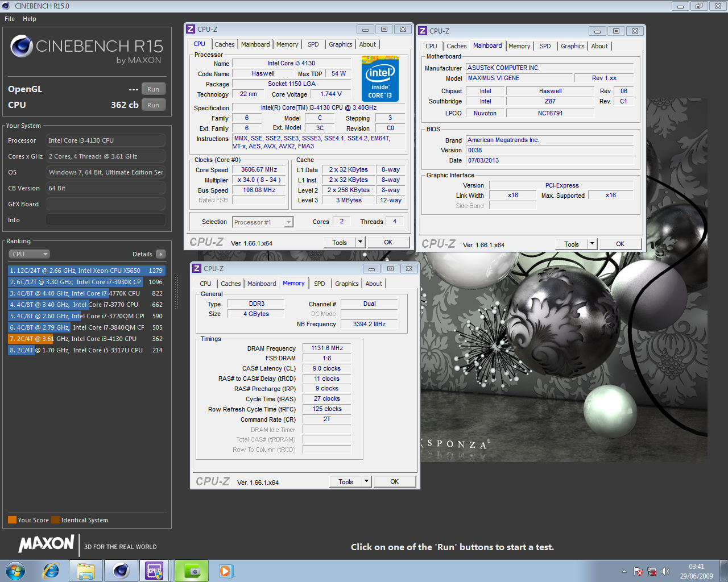728x582 pixels.
Task: Click the MAXIMUS VI GENE model value
Action: [x=518, y=78]
